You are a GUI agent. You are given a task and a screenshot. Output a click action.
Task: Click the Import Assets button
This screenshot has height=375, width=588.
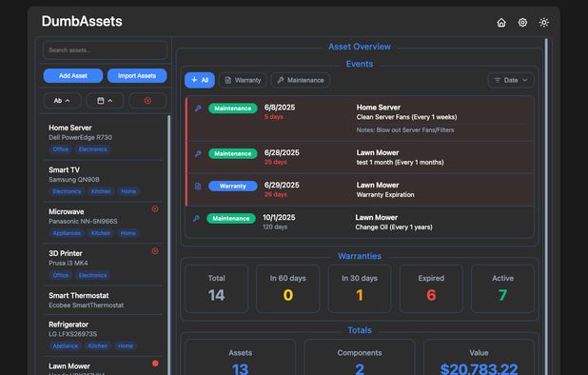(x=137, y=76)
